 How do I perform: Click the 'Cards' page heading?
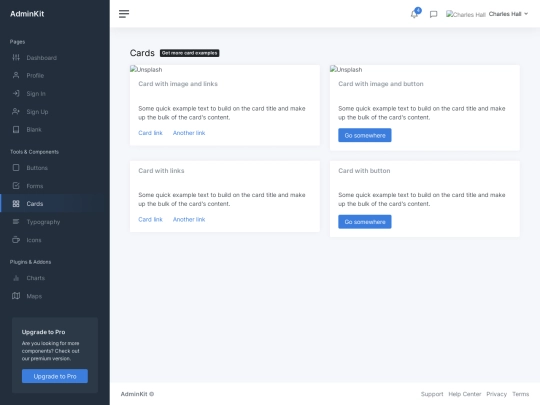coord(142,53)
